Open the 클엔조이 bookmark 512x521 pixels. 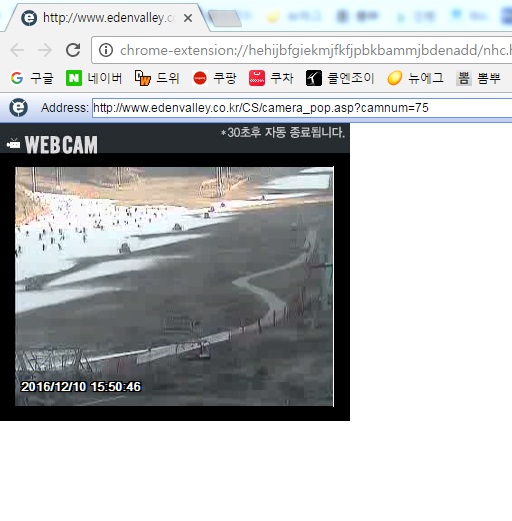340,78
